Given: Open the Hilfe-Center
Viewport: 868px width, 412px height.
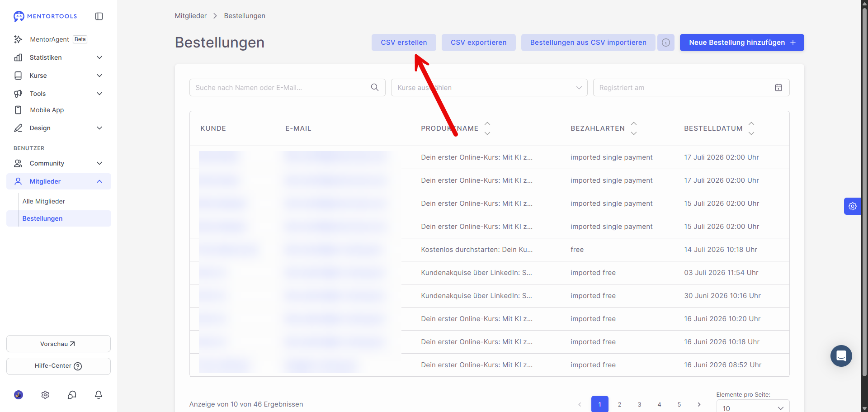Looking at the screenshot, I should point(58,366).
